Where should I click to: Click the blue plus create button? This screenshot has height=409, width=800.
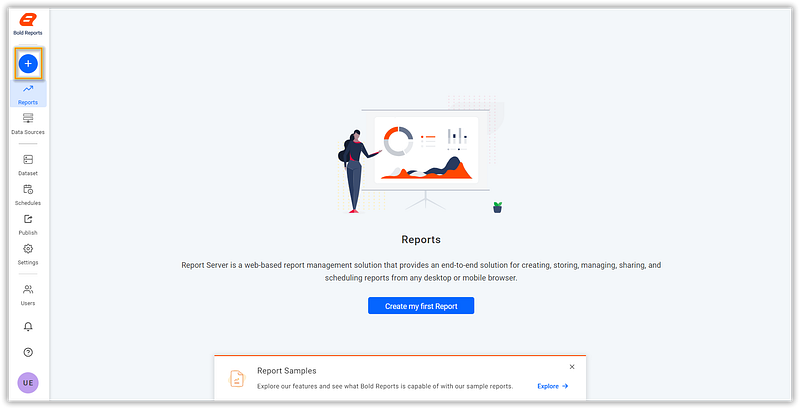(x=28, y=64)
